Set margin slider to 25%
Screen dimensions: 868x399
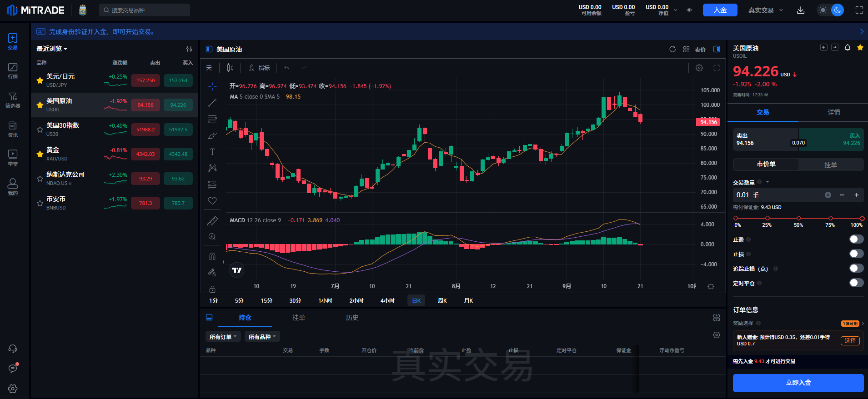pyautogui.click(x=767, y=218)
